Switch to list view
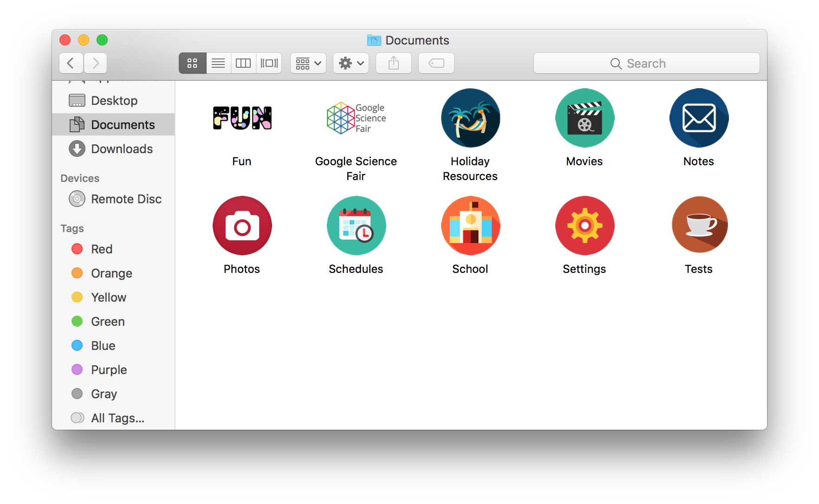 pyautogui.click(x=218, y=63)
